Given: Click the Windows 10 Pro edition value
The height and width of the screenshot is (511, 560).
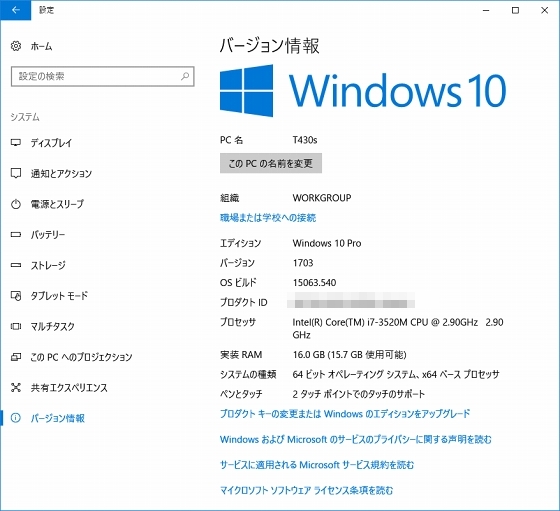Looking at the screenshot, I should [x=327, y=243].
